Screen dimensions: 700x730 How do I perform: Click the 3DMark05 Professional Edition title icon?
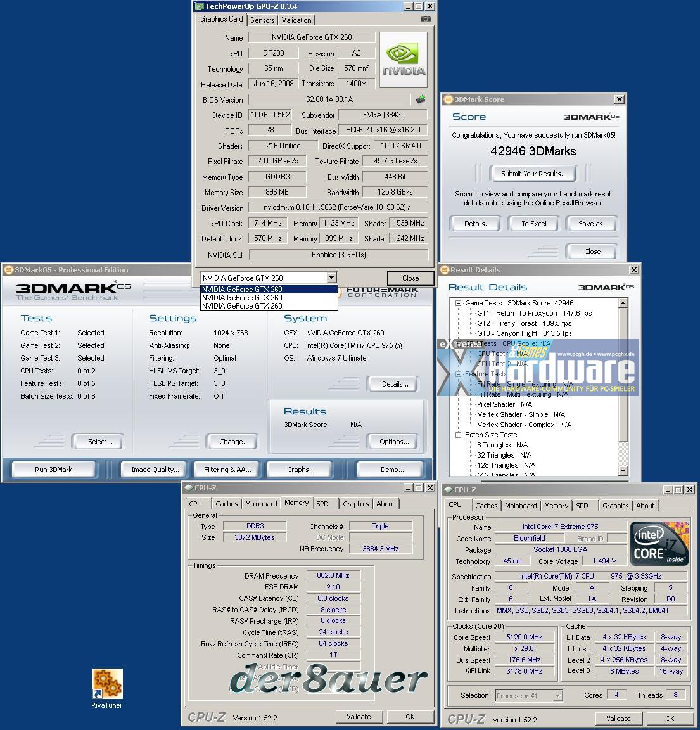pyautogui.click(x=8, y=269)
